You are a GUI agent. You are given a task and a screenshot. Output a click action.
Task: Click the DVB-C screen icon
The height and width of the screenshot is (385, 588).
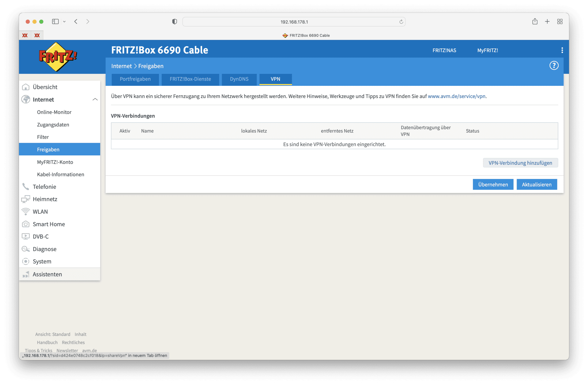[26, 237]
